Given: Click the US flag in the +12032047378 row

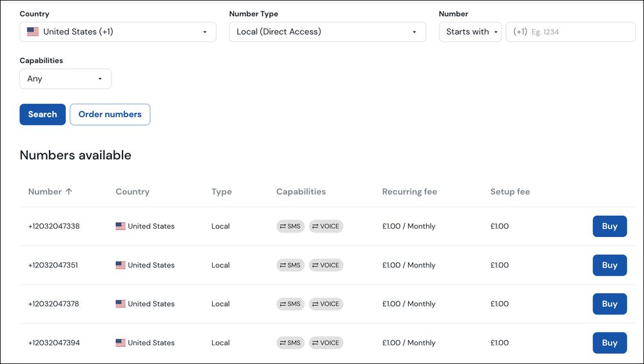Looking at the screenshot, I should coord(121,303).
